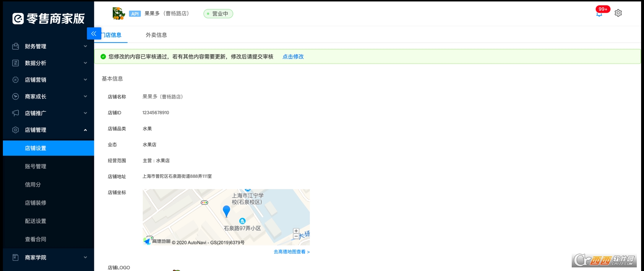Click the map copyright text AutoNavi

coord(208,242)
